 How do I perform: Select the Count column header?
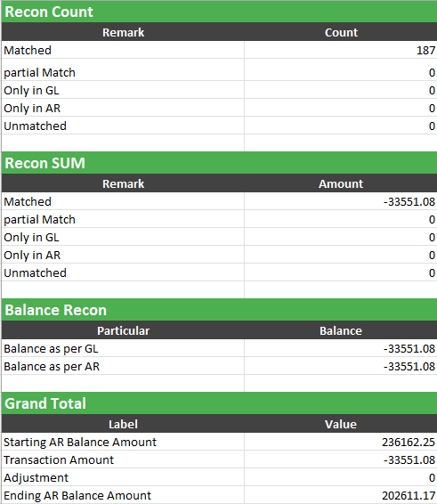tap(341, 32)
